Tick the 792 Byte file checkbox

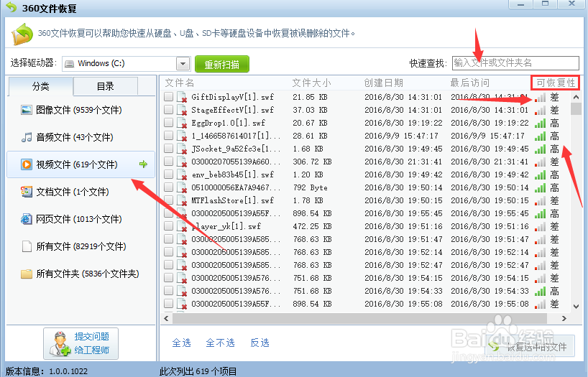[x=168, y=187]
